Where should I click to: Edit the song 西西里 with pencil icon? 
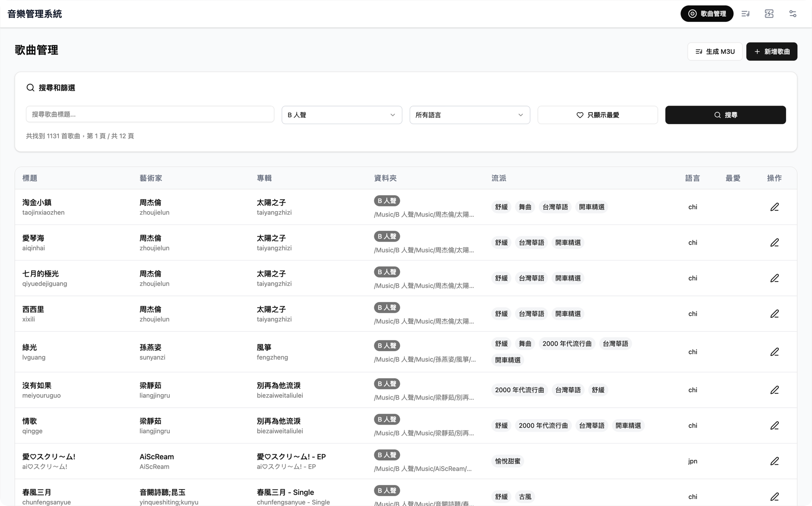(774, 314)
